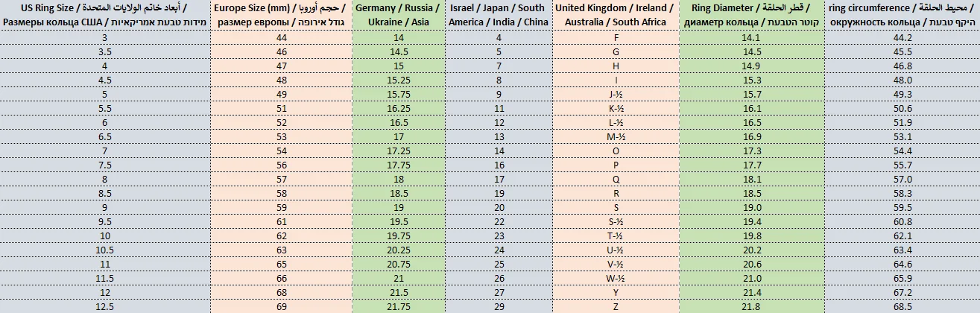Click US ring size cell 12.5

(104, 306)
